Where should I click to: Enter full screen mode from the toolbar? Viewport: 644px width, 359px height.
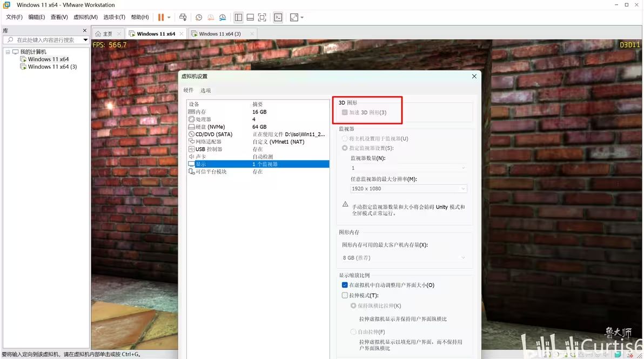(x=262, y=17)
